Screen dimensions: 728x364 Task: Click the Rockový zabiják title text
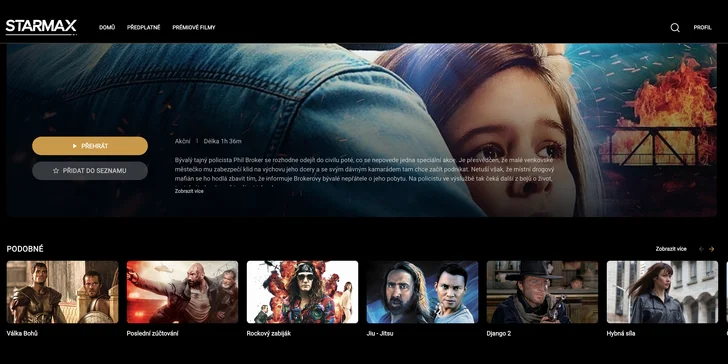pyautogui.click(x=269, y=333)
